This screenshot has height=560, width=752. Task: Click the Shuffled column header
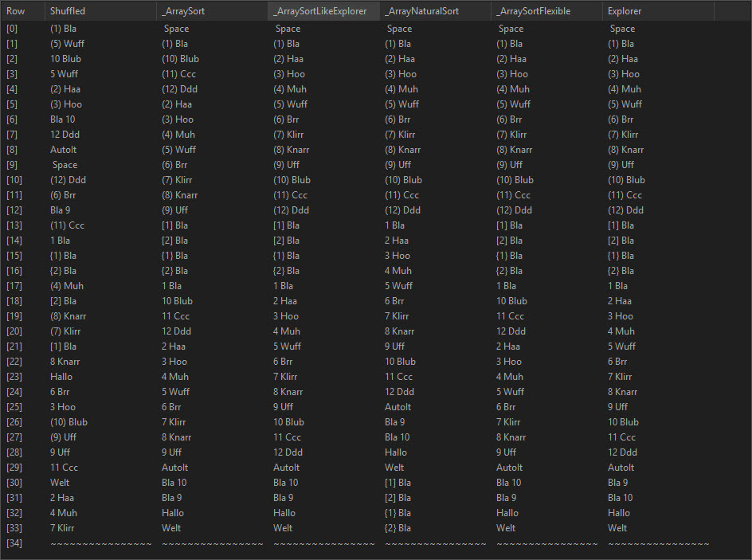68,11
